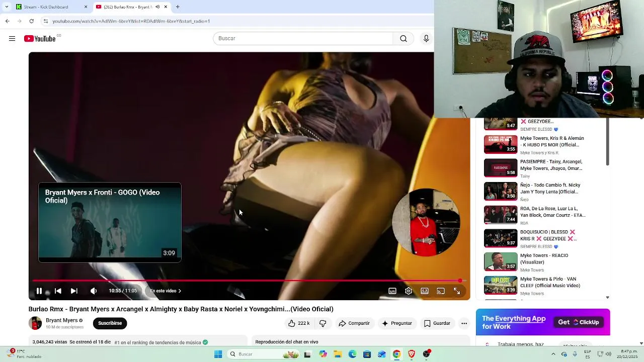Open player settings gear
The image size is (644, 362).
(409, 291)
